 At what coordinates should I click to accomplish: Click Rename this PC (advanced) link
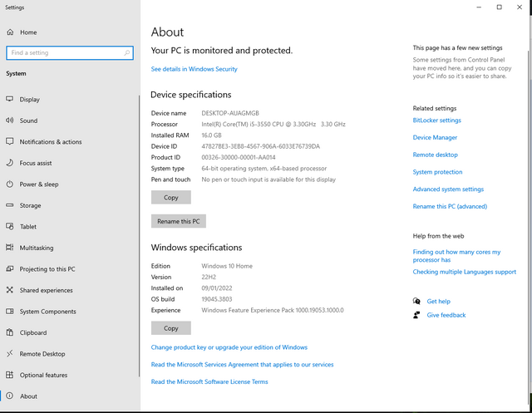tap(450, 206)
